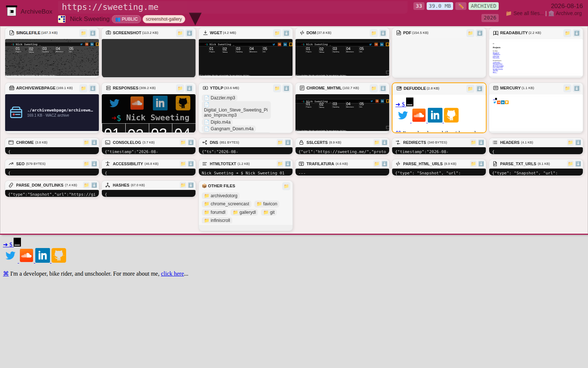Click download icon on SCREENSHOT card
The width and height of the screenshot is (588, 368).
[x=189, y=33]
